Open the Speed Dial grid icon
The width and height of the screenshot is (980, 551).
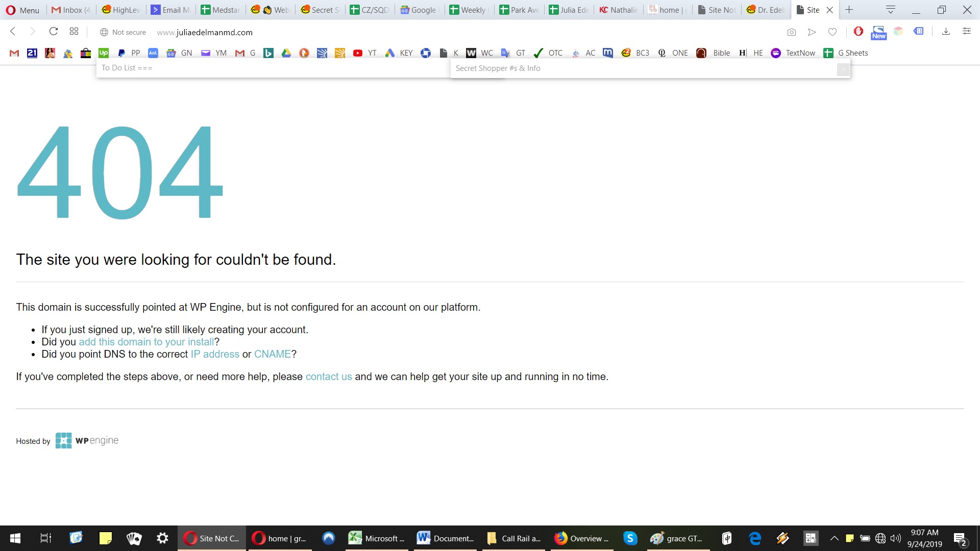tap(74, 32)
